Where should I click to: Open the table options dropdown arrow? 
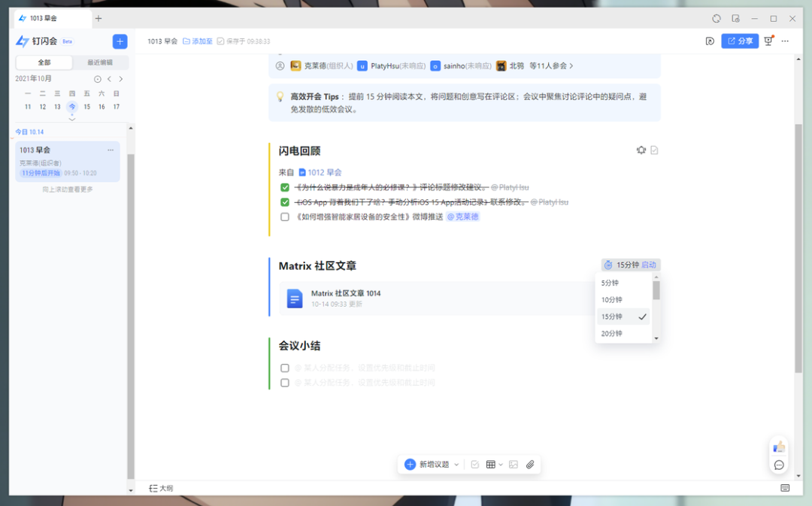pos(501,465)
